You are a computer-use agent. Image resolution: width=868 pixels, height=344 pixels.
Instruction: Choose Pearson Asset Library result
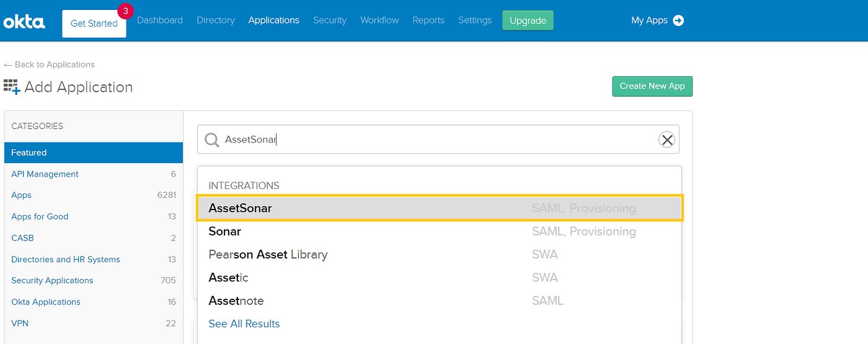tap(440, 254)
